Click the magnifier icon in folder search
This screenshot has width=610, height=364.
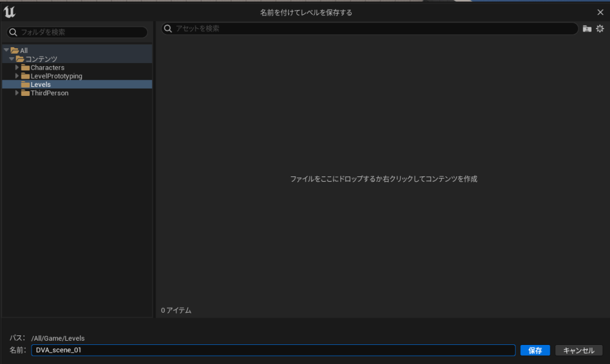(x=13, y=32)
